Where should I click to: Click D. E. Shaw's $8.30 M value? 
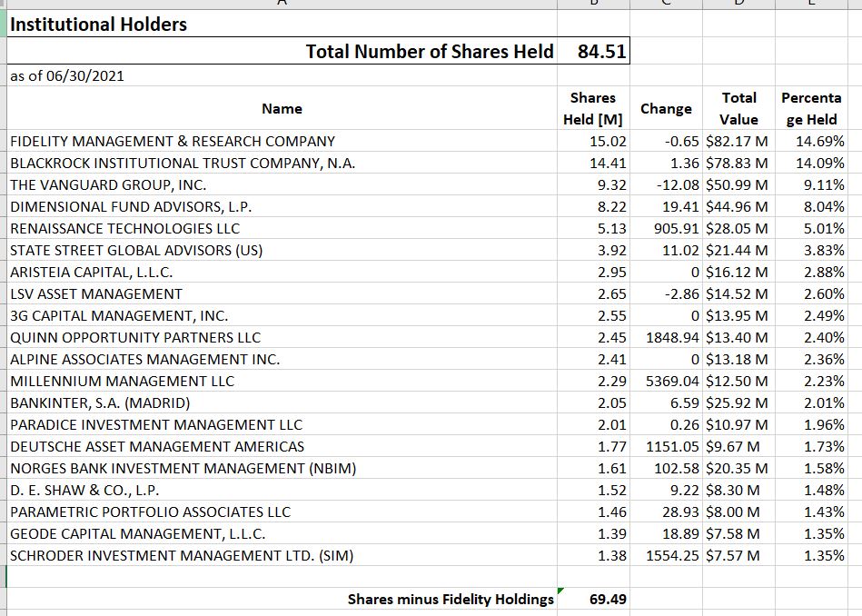pyautogui.click(x=738, y=490)
